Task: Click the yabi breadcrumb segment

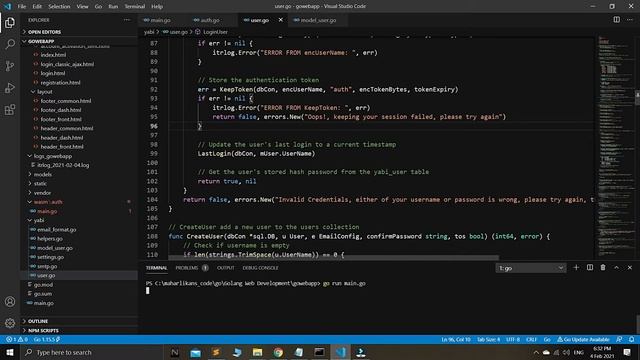Action: (149, 32)
